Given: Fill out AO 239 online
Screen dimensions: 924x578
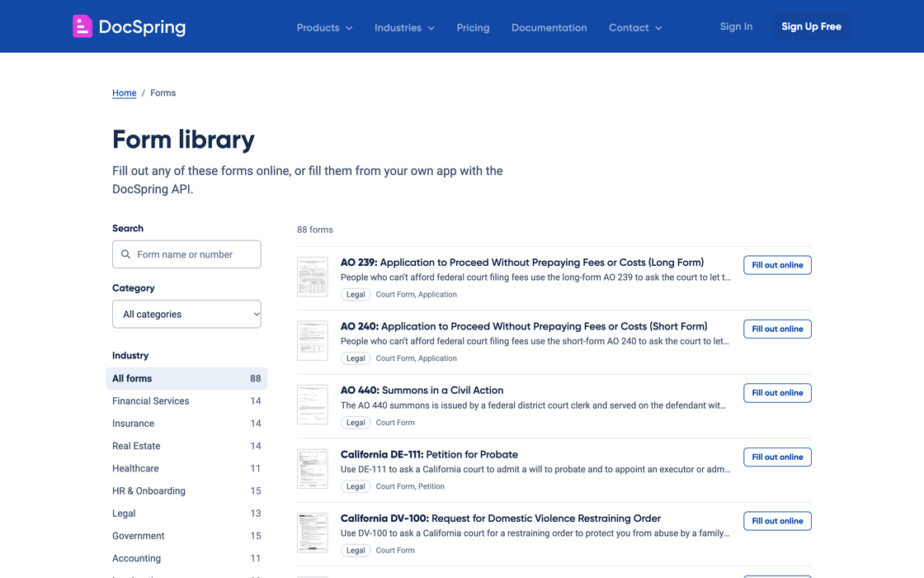Looking at the screenshot, I should pos(777,265).
